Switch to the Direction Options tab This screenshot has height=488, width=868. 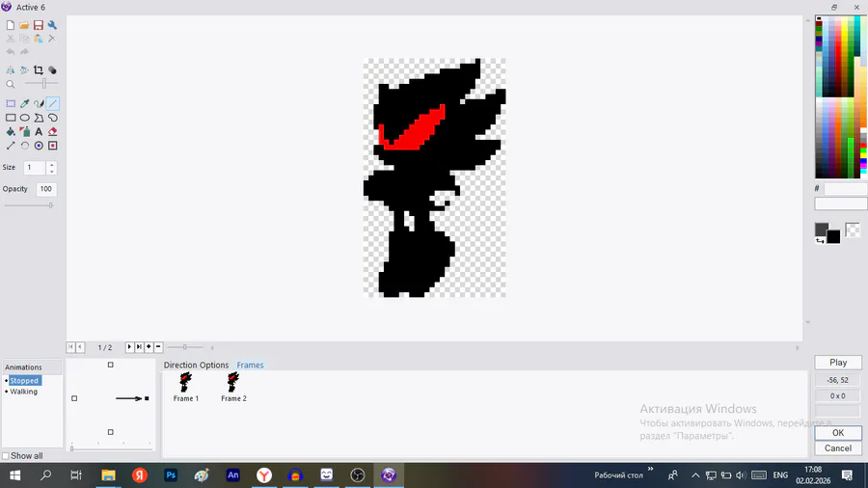coord(196,366)
